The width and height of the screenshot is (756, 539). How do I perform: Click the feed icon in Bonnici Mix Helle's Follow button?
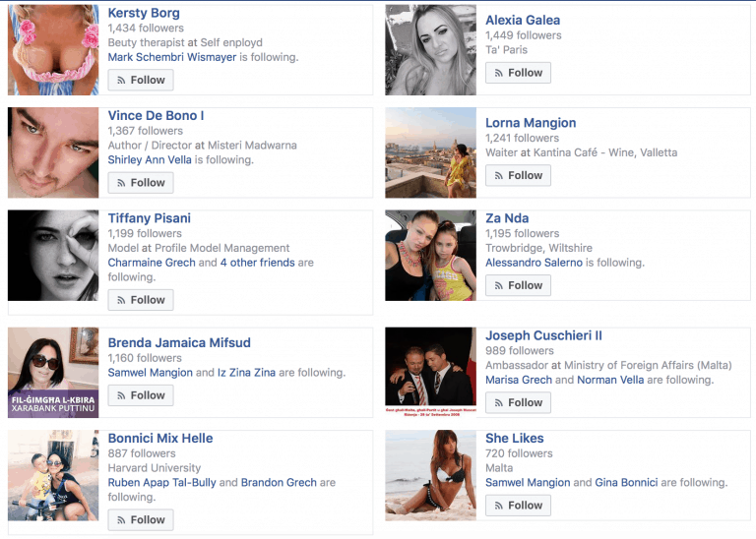click(123, 520)
